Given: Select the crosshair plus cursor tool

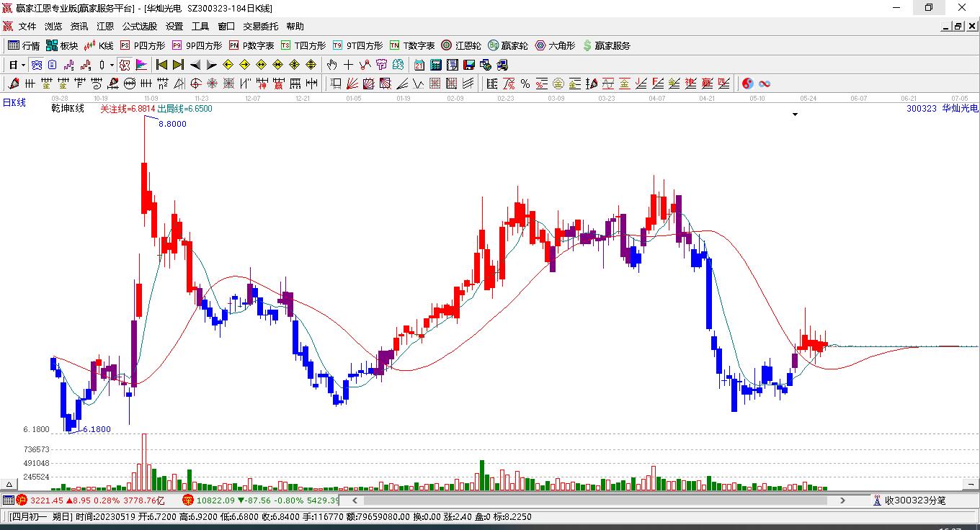Looking at the screenshot, I should 348,65.
